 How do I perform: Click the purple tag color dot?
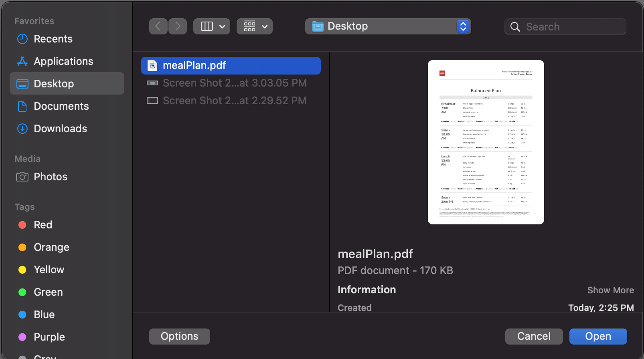[x=22, y=337]
